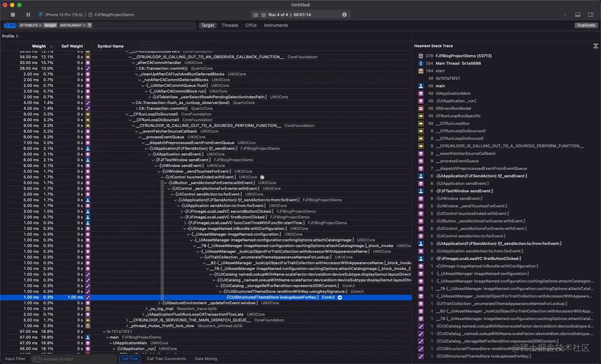
Task: Add an instrument with plus icon
Action: click(x=565, y=15)
